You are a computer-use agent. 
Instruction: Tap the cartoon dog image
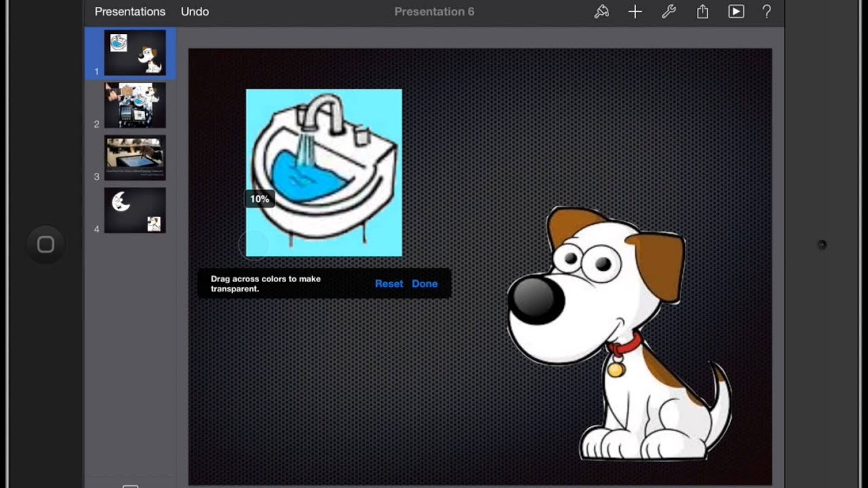tap(618, 333)
